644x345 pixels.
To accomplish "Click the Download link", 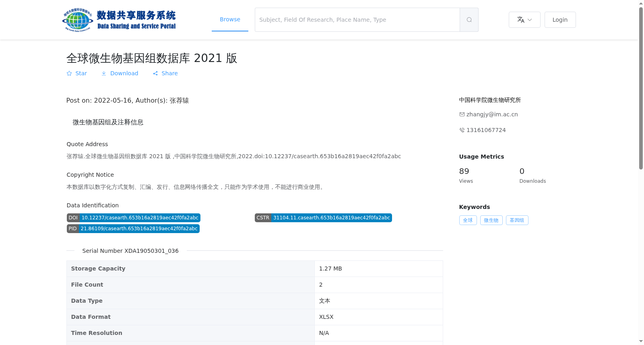I will [x=120, y=73].
